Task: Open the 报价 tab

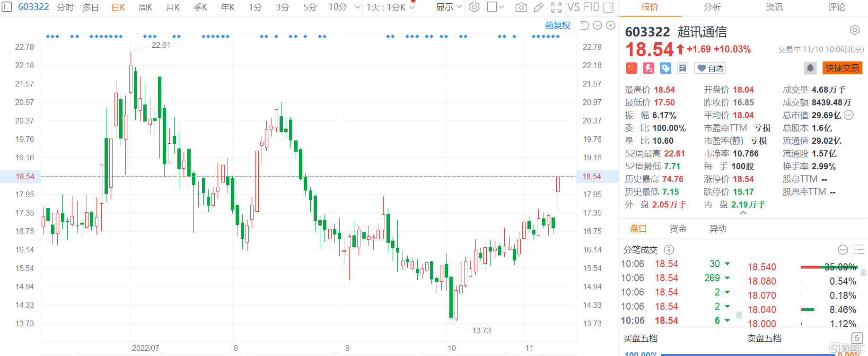Action: [x=650, y=7]
